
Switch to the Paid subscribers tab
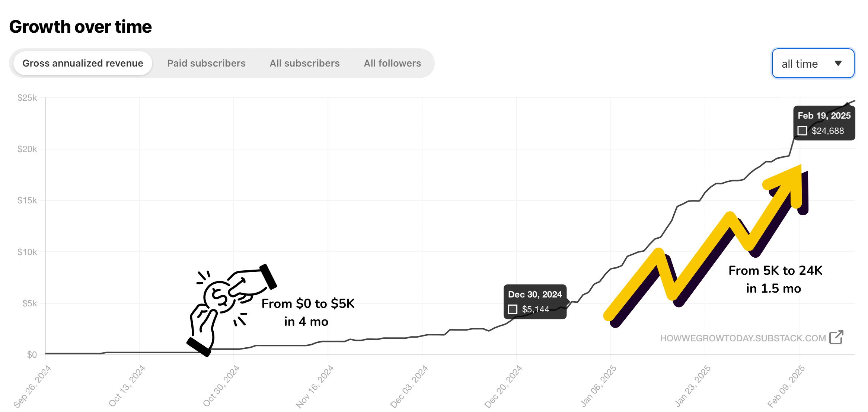206,63
